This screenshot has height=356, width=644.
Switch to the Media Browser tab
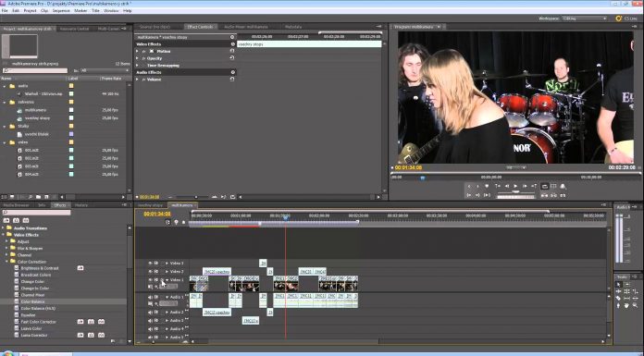coord(16,205)
